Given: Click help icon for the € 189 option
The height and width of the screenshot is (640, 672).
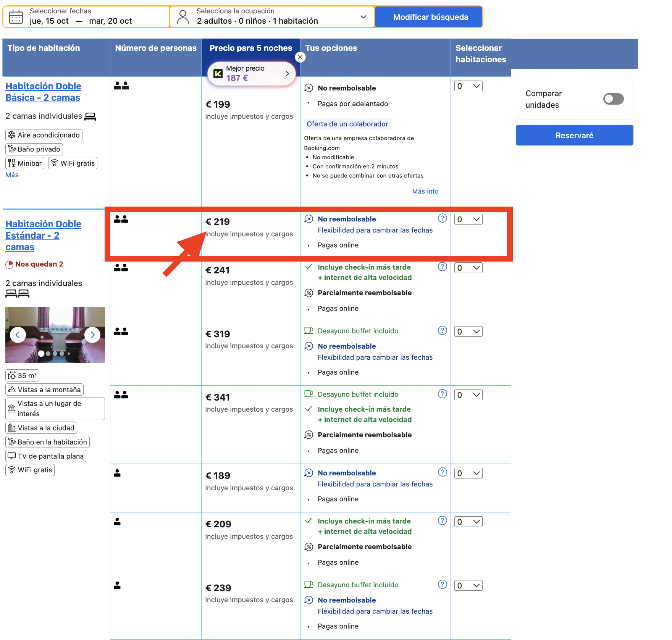Looking at the screenshot, I should click(x=442, y=472).
